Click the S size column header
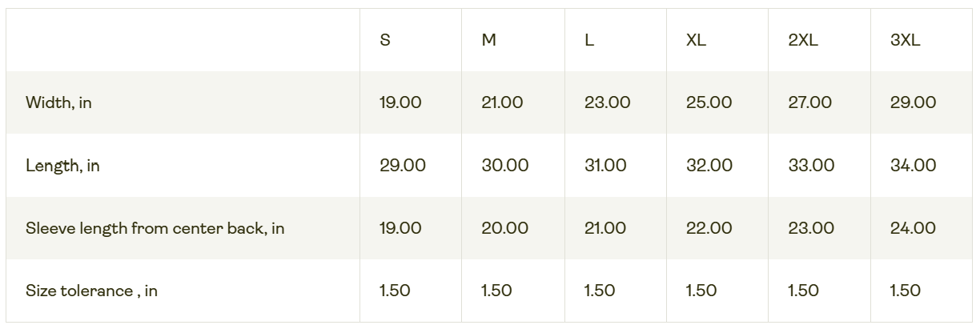 (385, 40)
